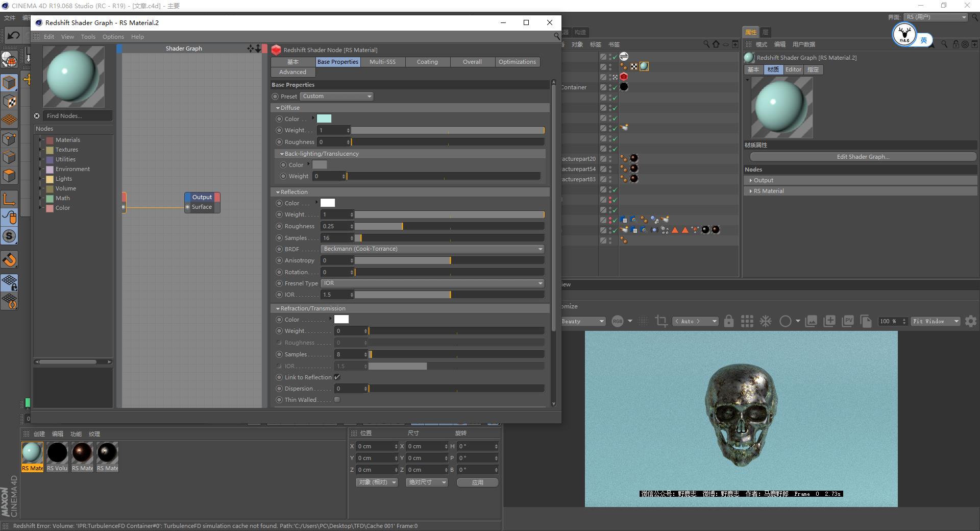The height and width of the screenshot is (531, 980).
Task: Click inside the Find Nodes search field
Action: 77,116
